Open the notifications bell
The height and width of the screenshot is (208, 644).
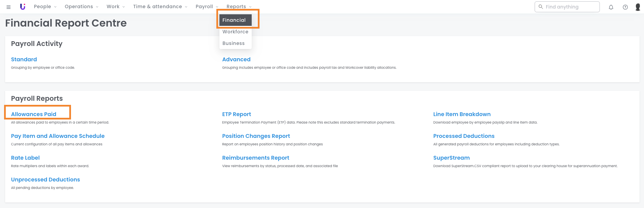(611, 7)
